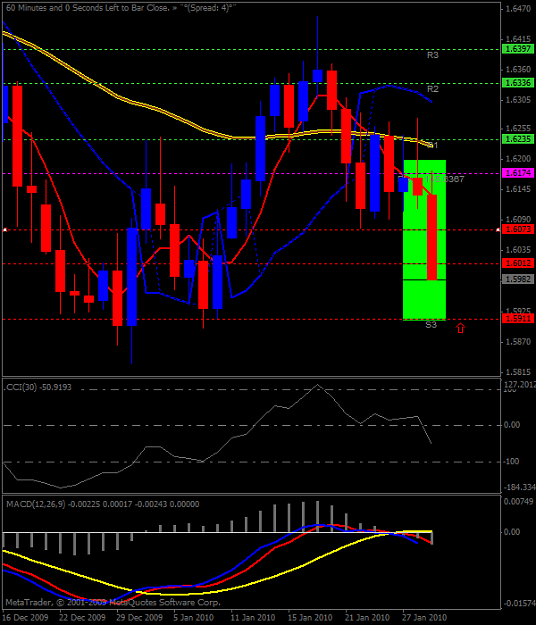The width and height of the screenshot is (536, 625).
Task: Click the magenta 1.6174 pivot price label
Action: click(x=518, y=173)
